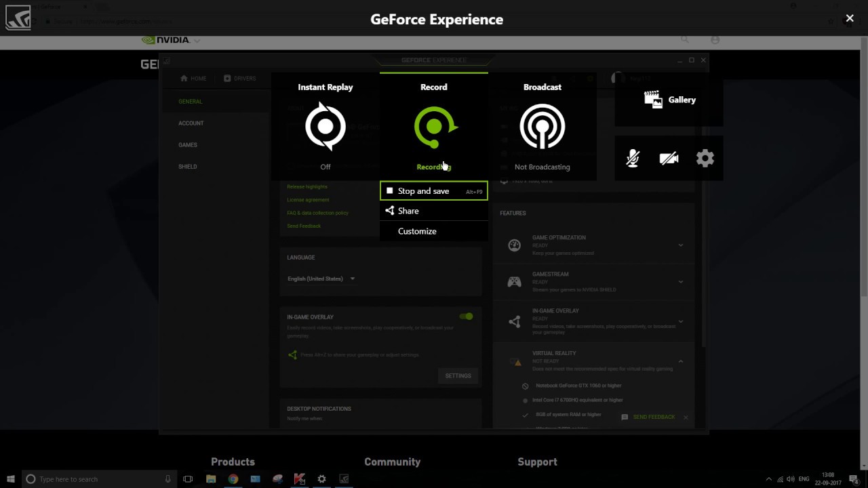Open the Broadcast antenna icon
868x488 pixels.
(542, 126)
